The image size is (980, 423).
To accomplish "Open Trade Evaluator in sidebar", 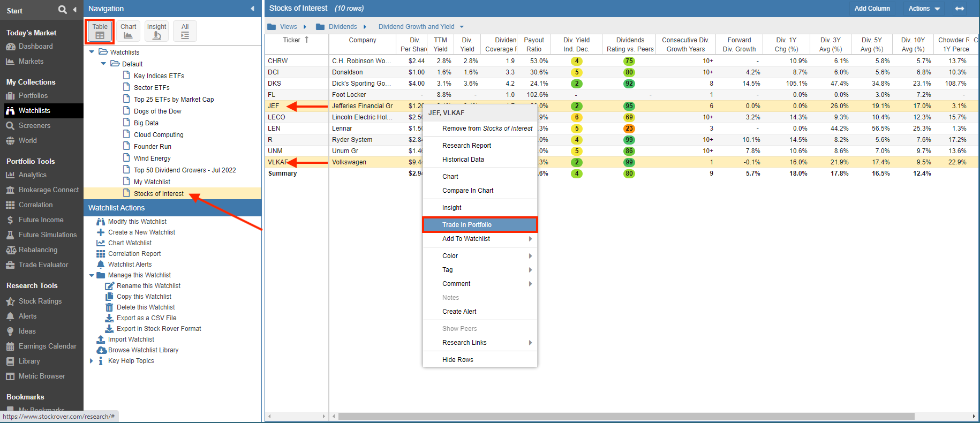I will (x=43, y=265).
